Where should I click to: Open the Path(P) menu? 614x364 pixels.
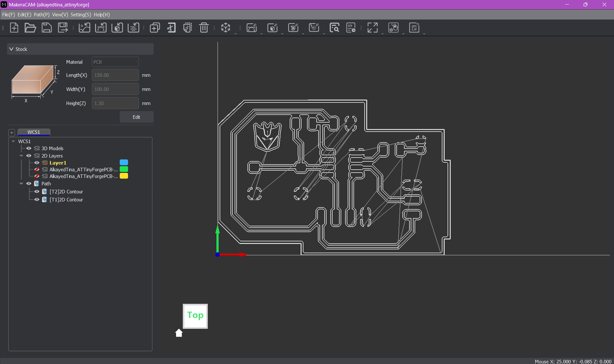coord(42,14)
